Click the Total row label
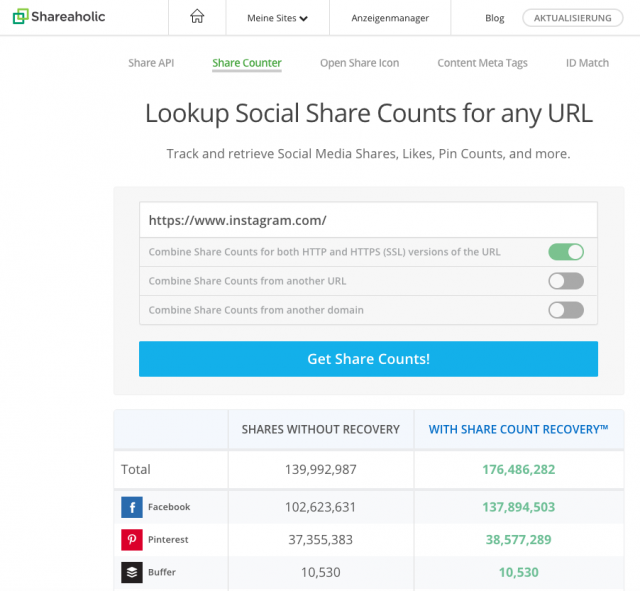The height and width of the screenshot is (591, 640). coord(136,469)
